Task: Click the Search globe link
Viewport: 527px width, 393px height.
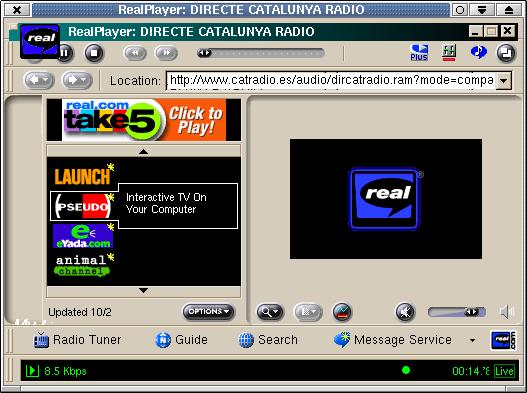Action: (268, 340)
